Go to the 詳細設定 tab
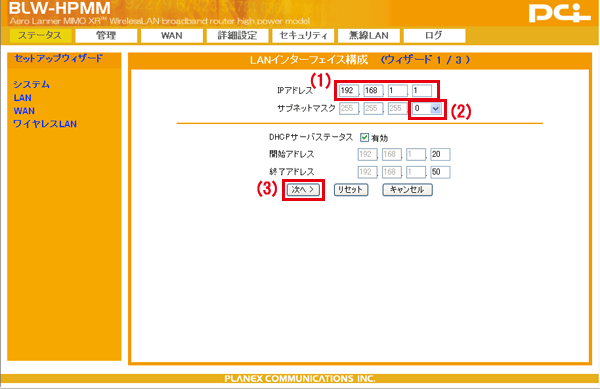Viewport: 600px width, 389px height. pyautogui.click(x=237, y=36)
